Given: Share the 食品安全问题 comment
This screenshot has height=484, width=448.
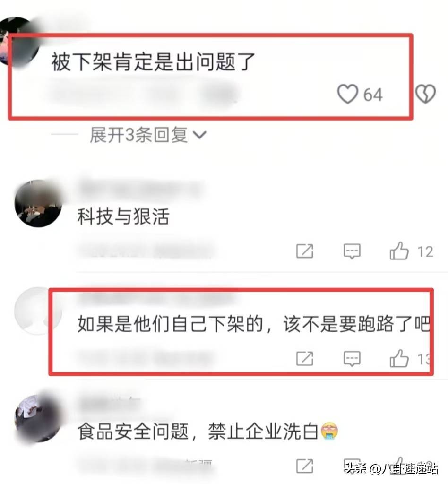Looking at the screenshot, I should (x=304, y=466).
